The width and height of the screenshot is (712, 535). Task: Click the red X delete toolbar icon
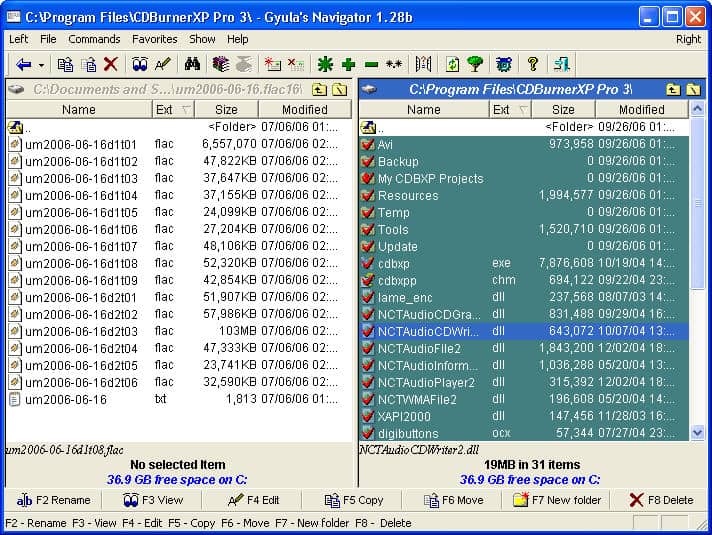tap(111, 64)
